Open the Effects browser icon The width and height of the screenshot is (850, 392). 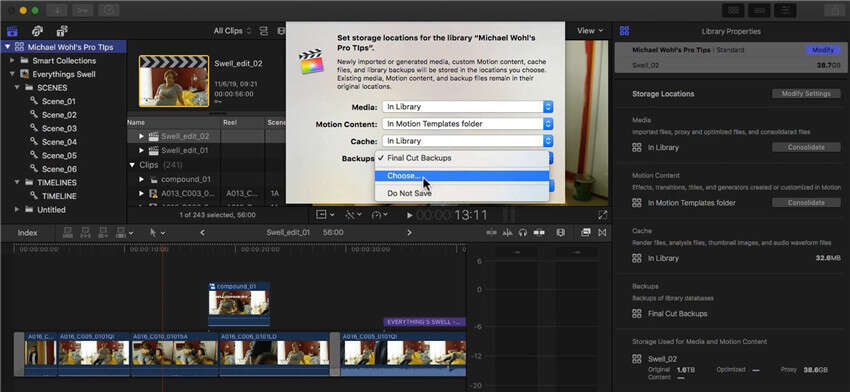(x=585, y=233)
